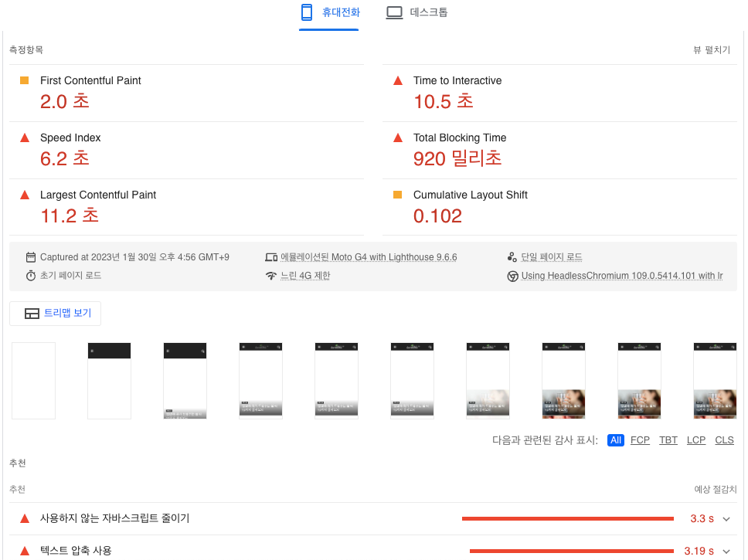Click the network icon next to 느린 4G 제한
Screen dimensions: 748x560
tap(271, 276)
